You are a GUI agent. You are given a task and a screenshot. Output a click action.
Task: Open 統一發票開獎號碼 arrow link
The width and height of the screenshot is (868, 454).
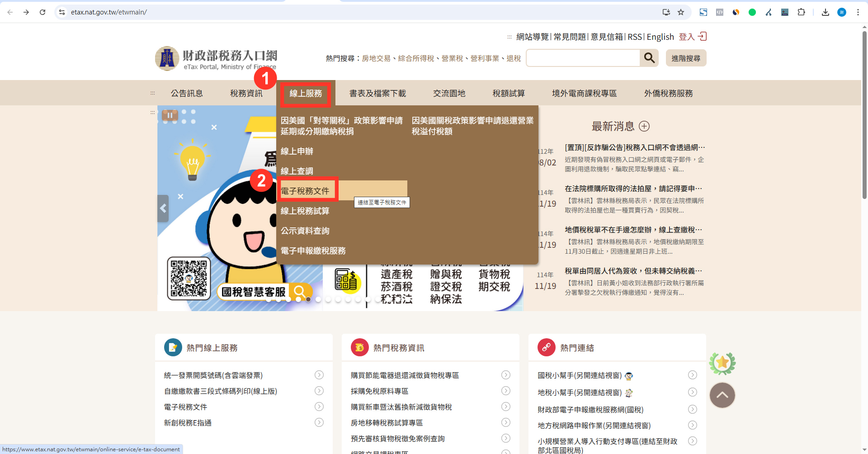pos(319,375)
